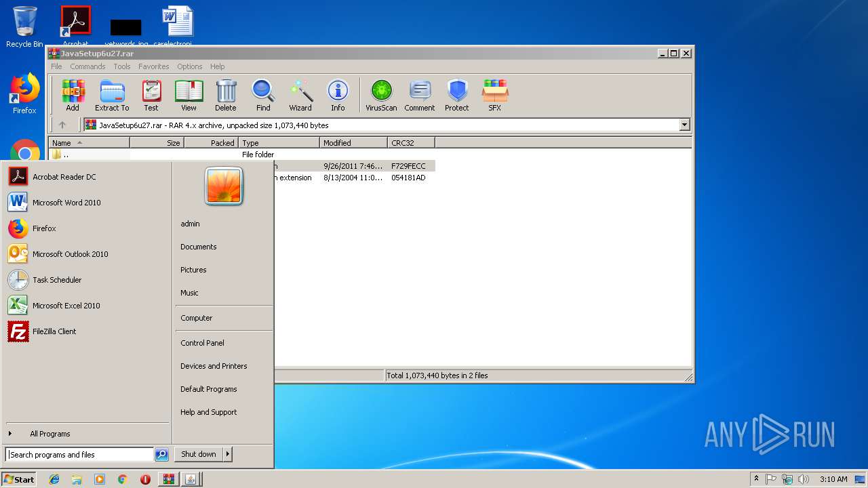Click the WinRAR taskbar button
This screenshot has height=488, width=868.
168,479
